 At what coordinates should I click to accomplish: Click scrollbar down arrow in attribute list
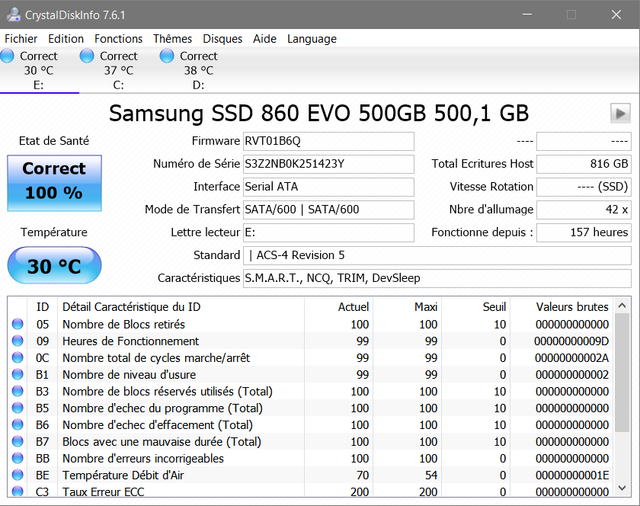coord(622,488)
